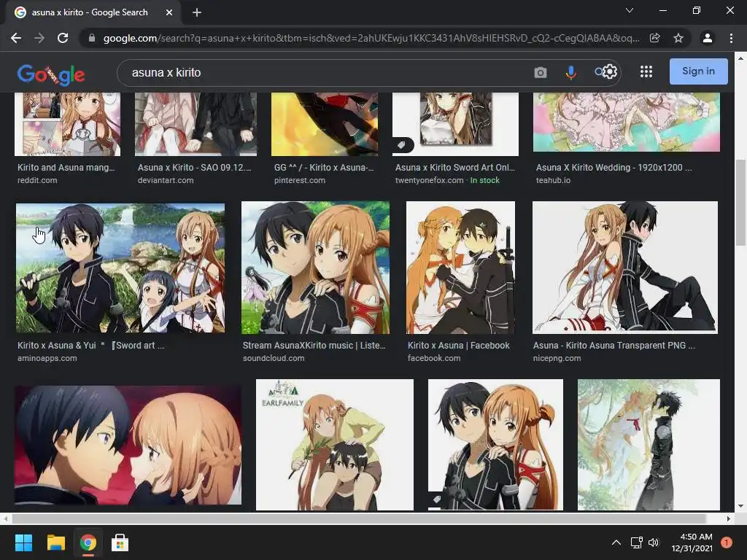
Task: Open Kirito x Asuna Facebook title
Action: click(458, 346)
